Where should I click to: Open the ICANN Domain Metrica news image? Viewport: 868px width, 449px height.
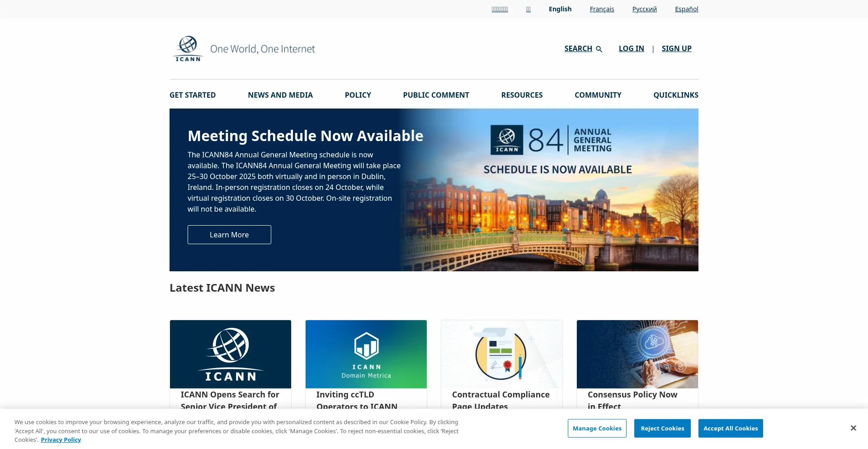(366, 354)
